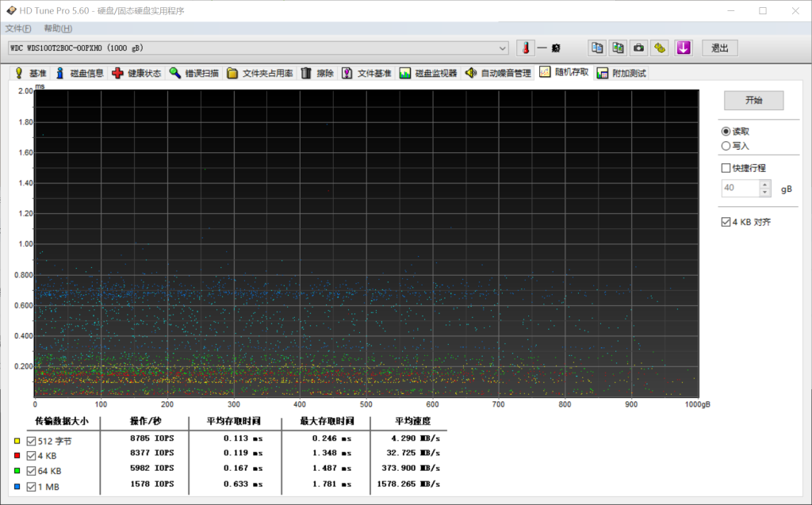Click the green 64 KB color swatch

tap(17, 470)
